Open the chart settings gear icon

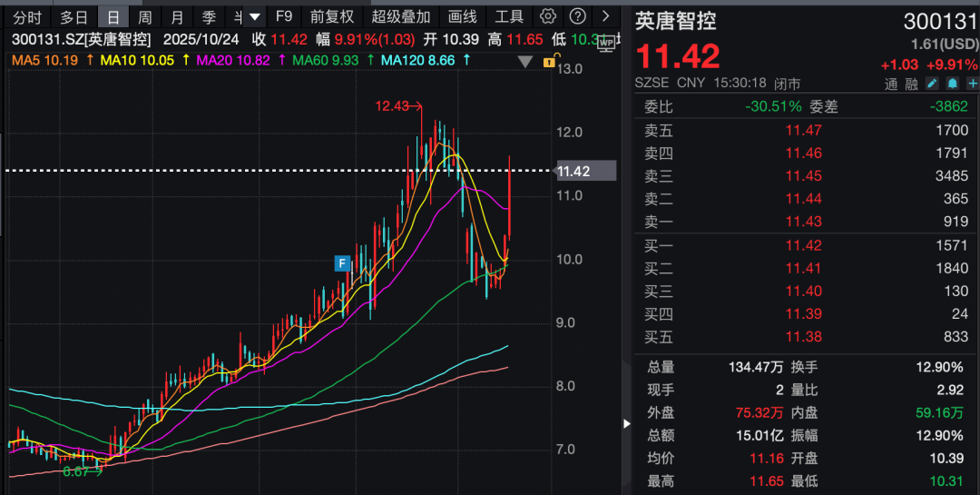click(x=547, y=16)
